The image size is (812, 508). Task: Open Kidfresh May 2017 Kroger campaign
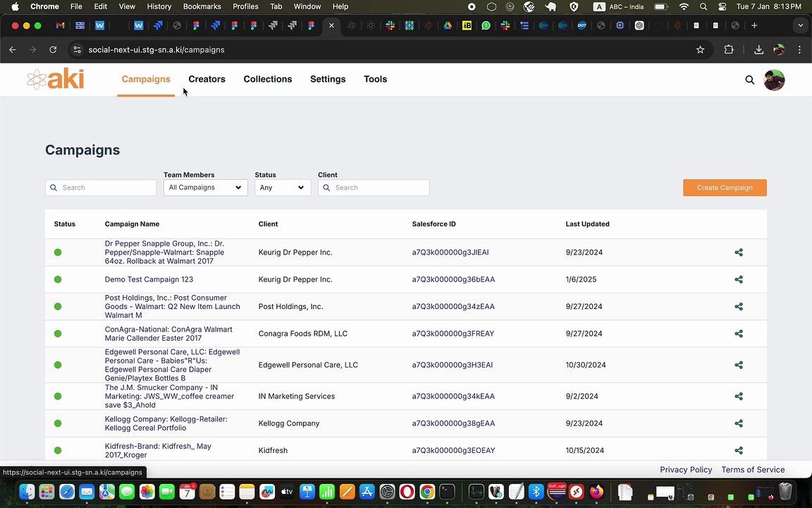158,450
